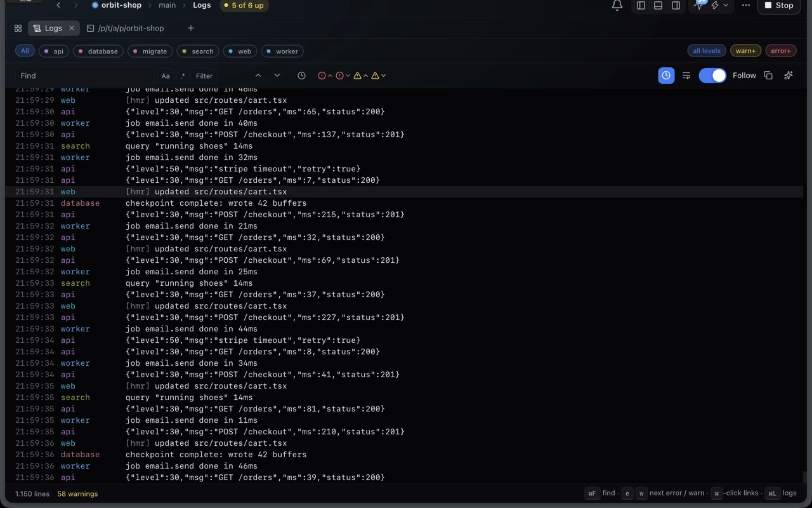
Task: Open the notifications bell
Action: pos(617,6)
